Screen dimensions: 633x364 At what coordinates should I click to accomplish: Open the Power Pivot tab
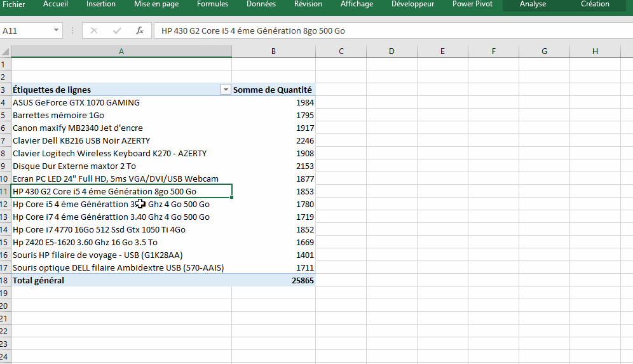[x=472, y=4]
